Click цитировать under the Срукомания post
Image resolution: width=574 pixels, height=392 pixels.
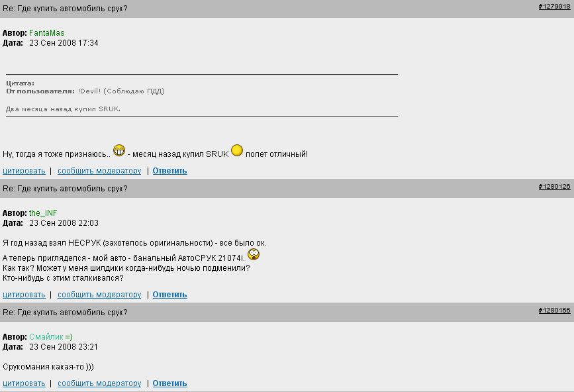coord(24,383)
